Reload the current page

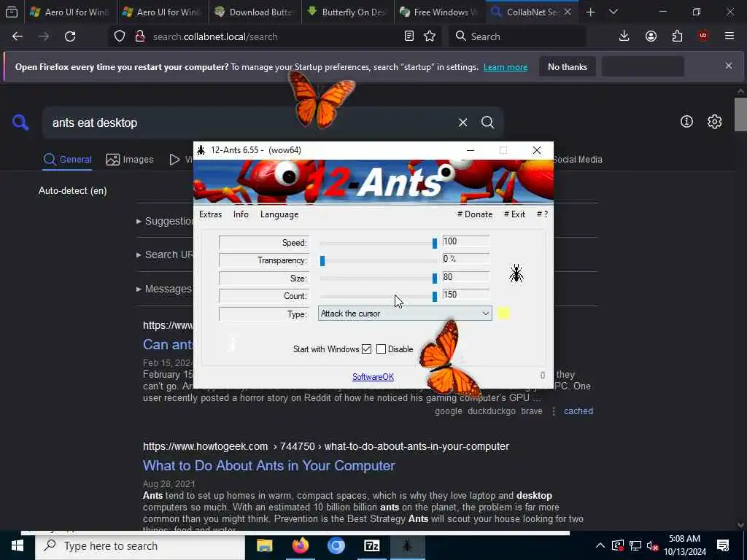coord(70,36)
